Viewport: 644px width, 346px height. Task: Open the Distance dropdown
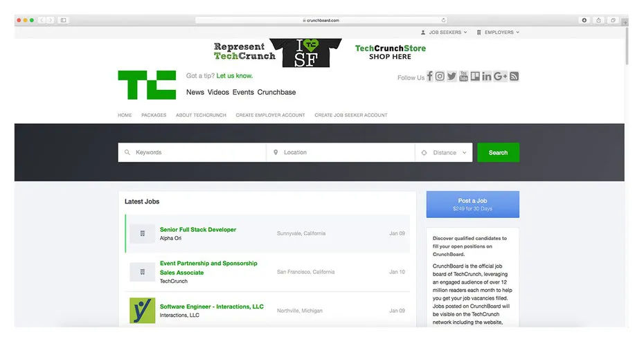(444, 153)
